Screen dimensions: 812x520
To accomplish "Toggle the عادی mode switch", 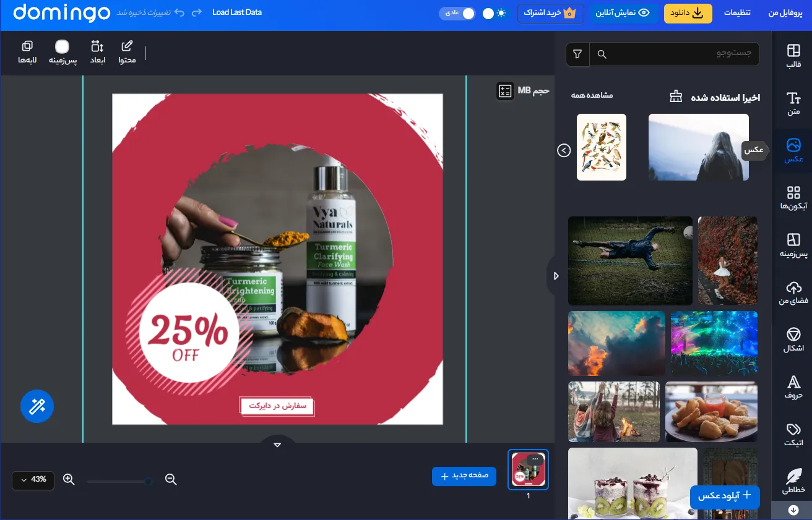I will pyautogui.click(x=457, y=13).
